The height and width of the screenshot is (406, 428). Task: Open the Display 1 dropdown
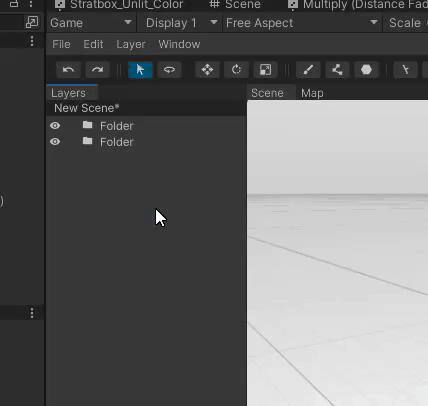(181, 23)
